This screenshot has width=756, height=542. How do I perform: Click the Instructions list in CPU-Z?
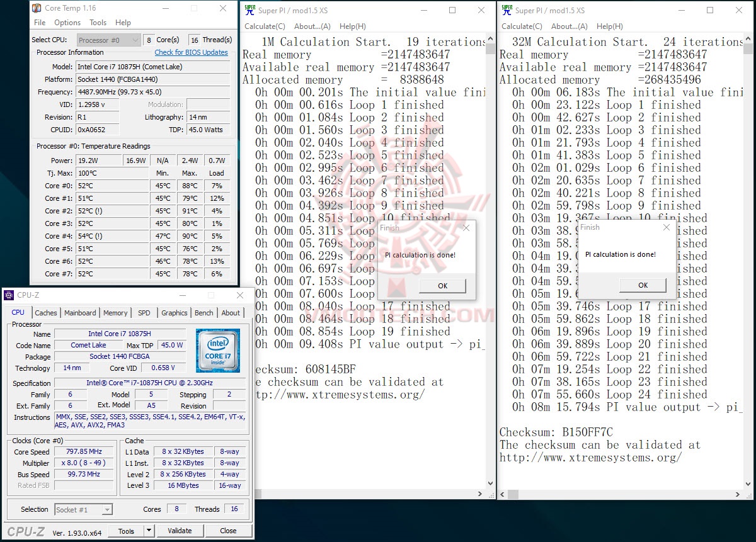coord(149,421)
